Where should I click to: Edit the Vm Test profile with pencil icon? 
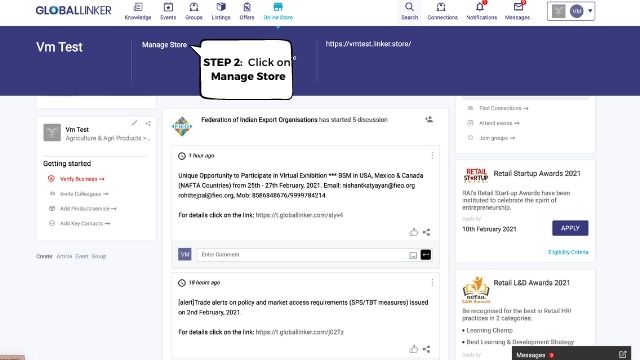pyautogui.click(x=134, y=123)
